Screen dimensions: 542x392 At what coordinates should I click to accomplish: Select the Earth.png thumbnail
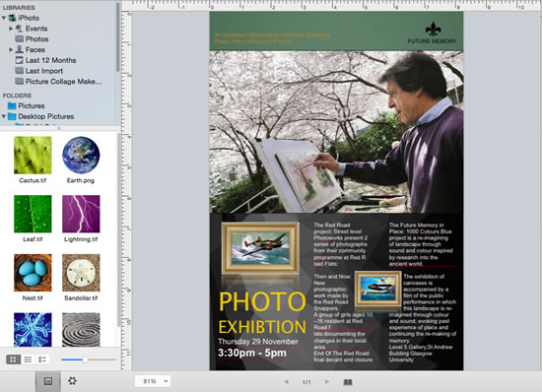[81, 155]
